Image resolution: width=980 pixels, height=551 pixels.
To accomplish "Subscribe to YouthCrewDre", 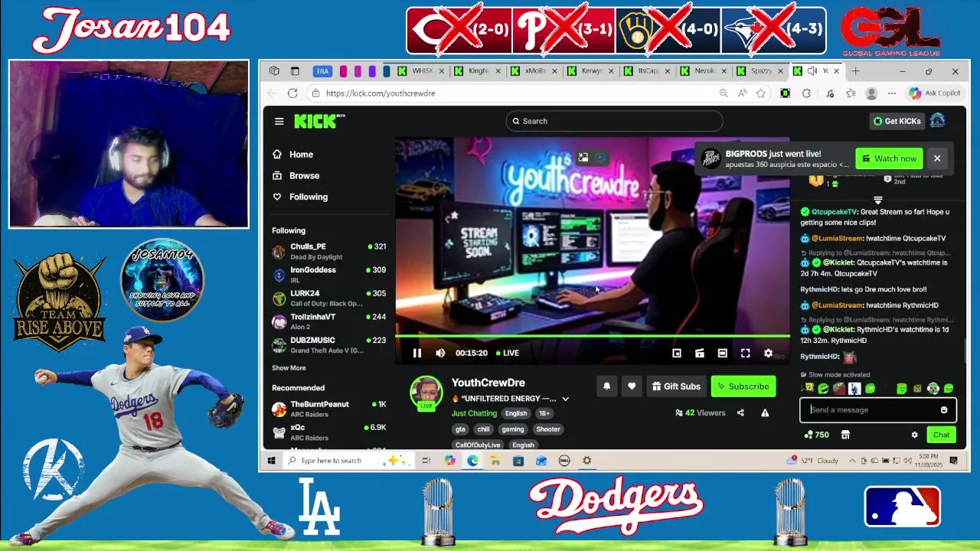I will point(743,386).
